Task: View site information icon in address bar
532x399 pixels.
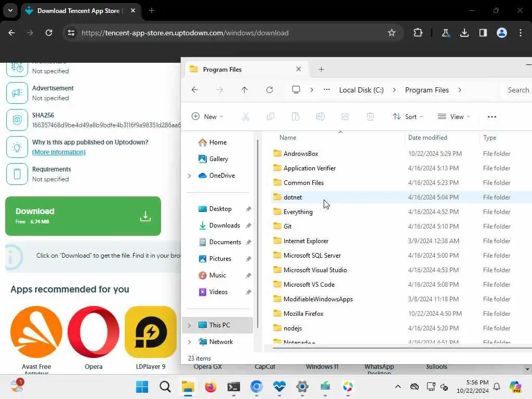Action: click(71, 33)
